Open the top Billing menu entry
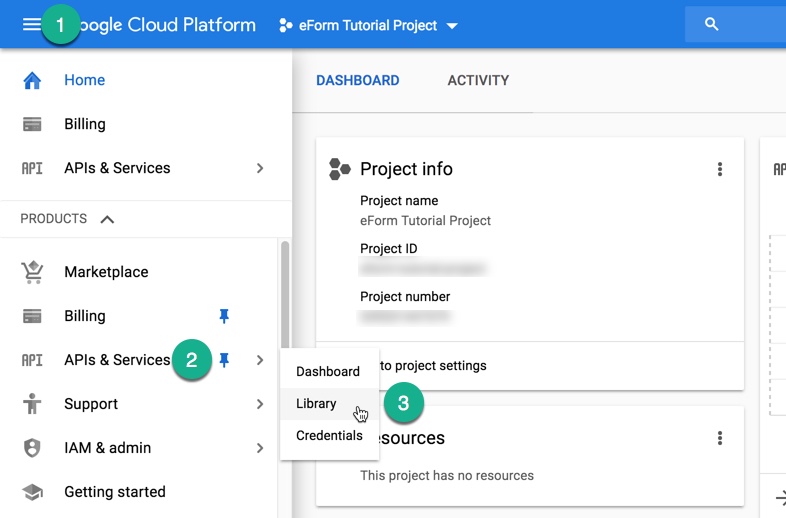Viewport: 786px width, 518px height. pos(85,124)
